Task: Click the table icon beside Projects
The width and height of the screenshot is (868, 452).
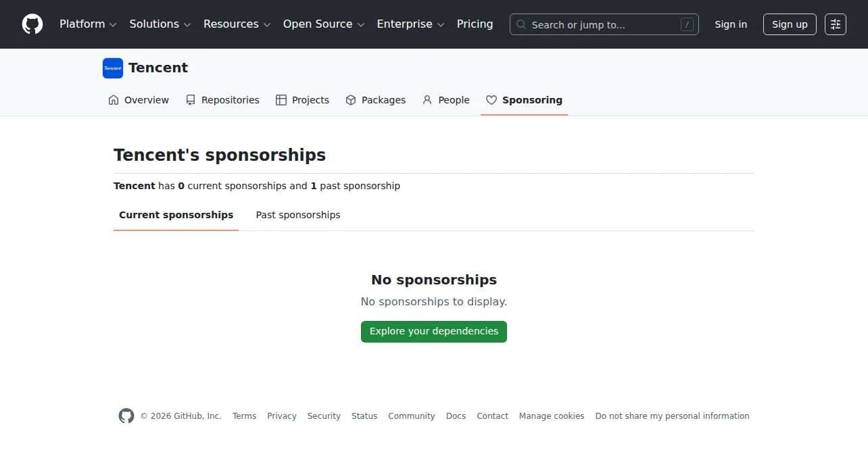Action: [281, 100]
